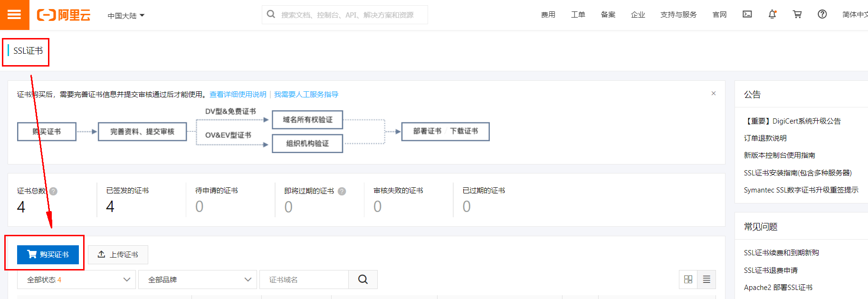Open the 全部状态 status dropdown
The height and width of the screenshot is (299, 868).
76,280
